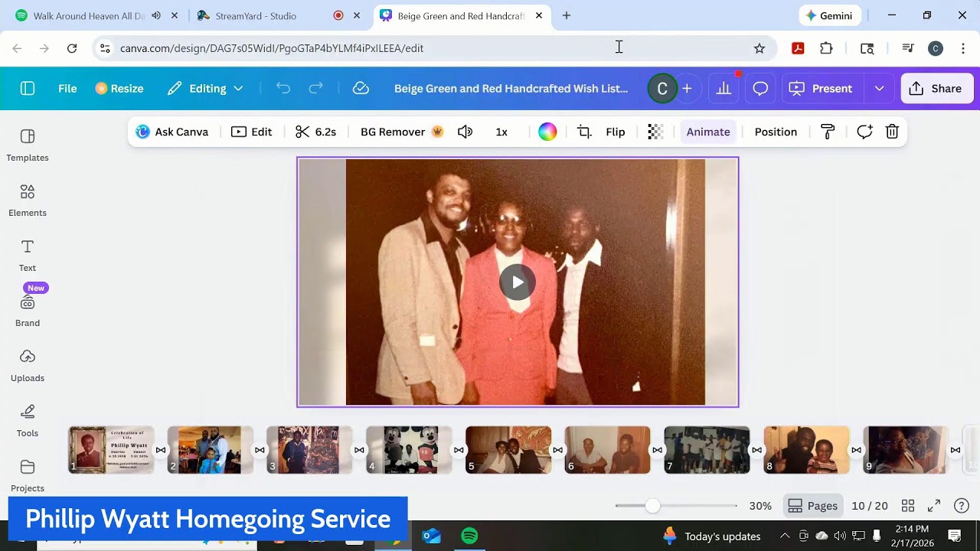Switch to Walk Around Heaven tab
Screen dimensions: 980x551
88,16
